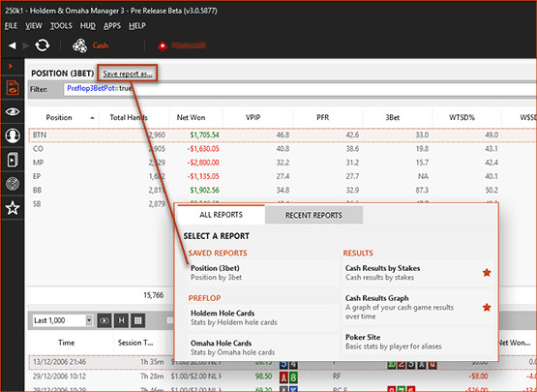Image resolution: width=537 pixels, height=392 pixels.
Task: Click the H button in hands toolbar
Action: [x=121, y=320]
